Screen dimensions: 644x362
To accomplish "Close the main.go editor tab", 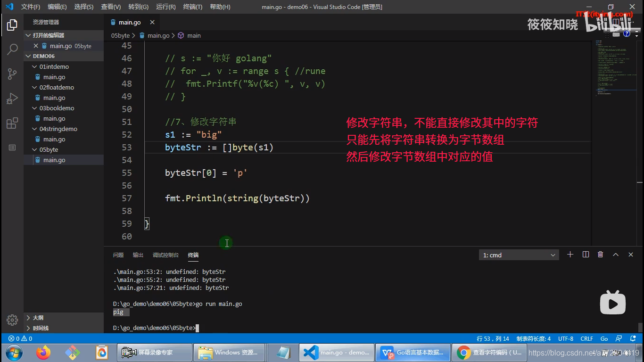I will point(152,22).
